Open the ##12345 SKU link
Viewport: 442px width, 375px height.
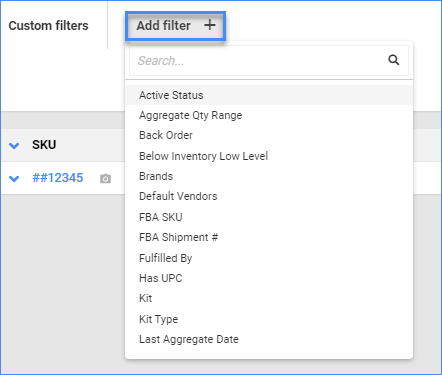(x=58, y=178)
